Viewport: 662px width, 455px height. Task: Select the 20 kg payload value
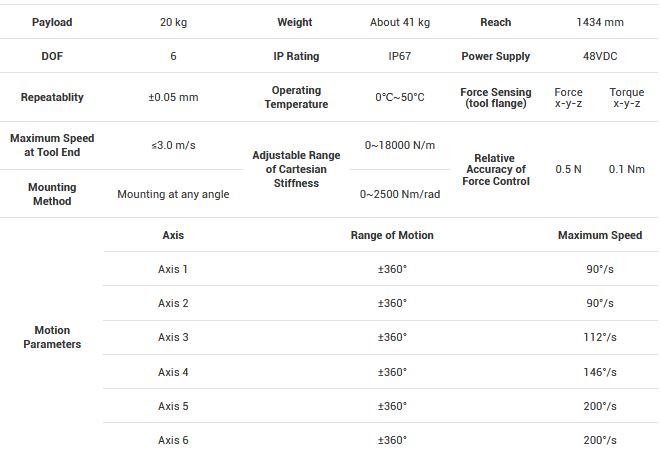173,22
